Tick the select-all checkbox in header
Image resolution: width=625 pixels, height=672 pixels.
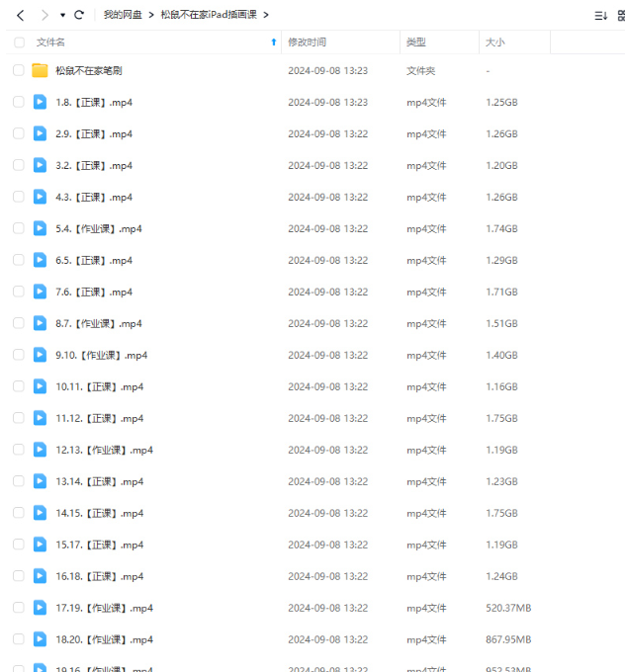coord(20,42)
